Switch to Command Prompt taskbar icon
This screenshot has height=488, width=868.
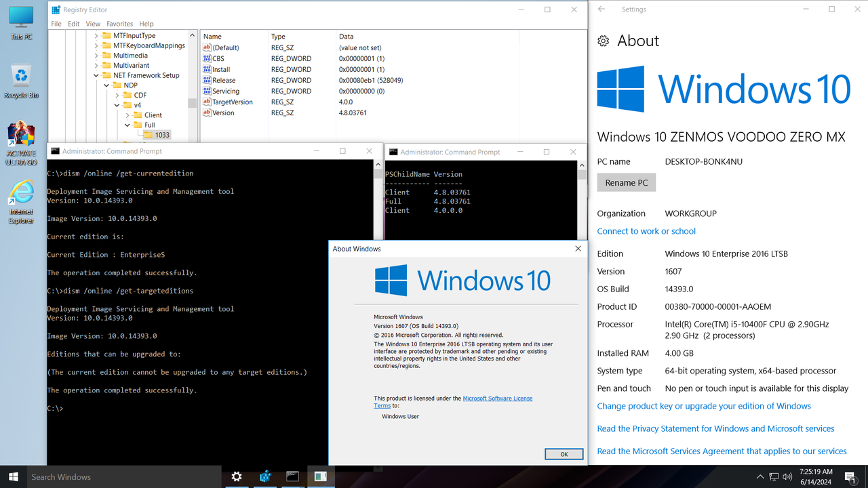pyautogui.click(x=292, y=476)
